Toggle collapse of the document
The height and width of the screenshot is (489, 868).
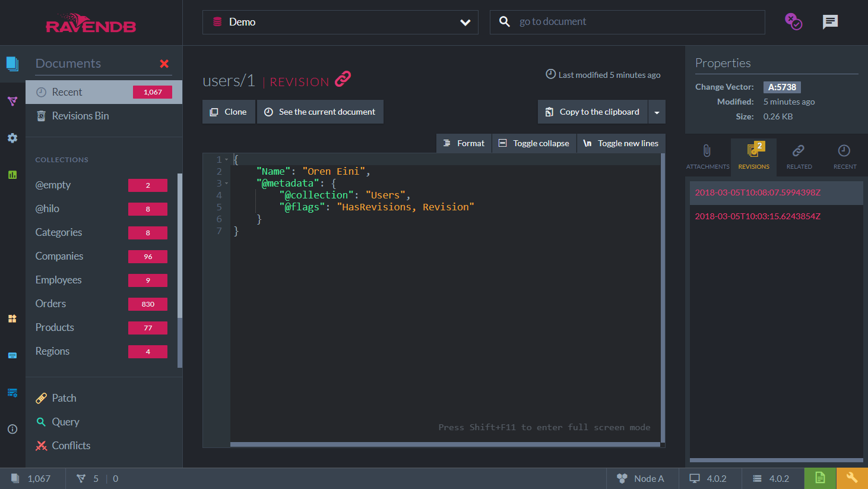click(x=534, y=143)
